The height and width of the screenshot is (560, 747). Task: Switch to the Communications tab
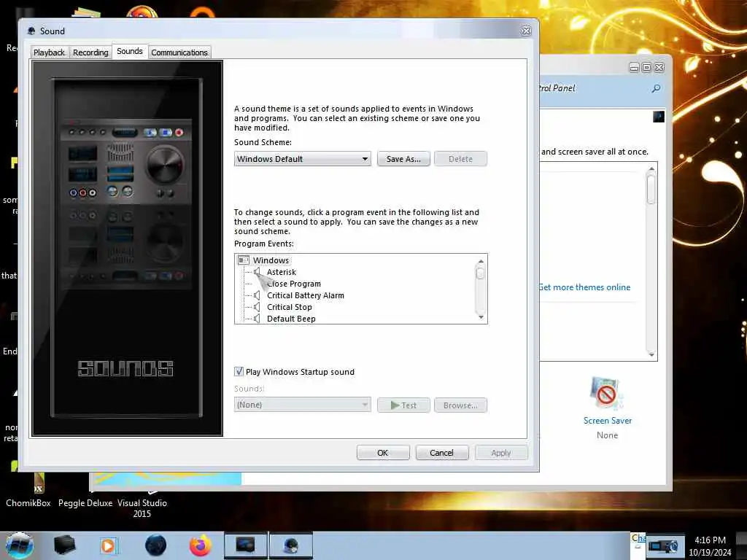[x=179, y=52]
